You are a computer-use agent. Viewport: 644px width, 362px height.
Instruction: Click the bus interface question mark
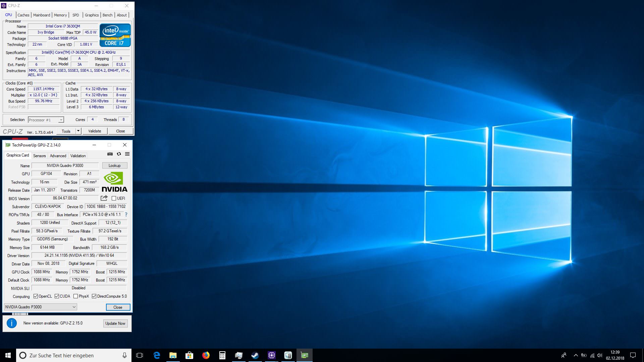(x=126, y=215)
